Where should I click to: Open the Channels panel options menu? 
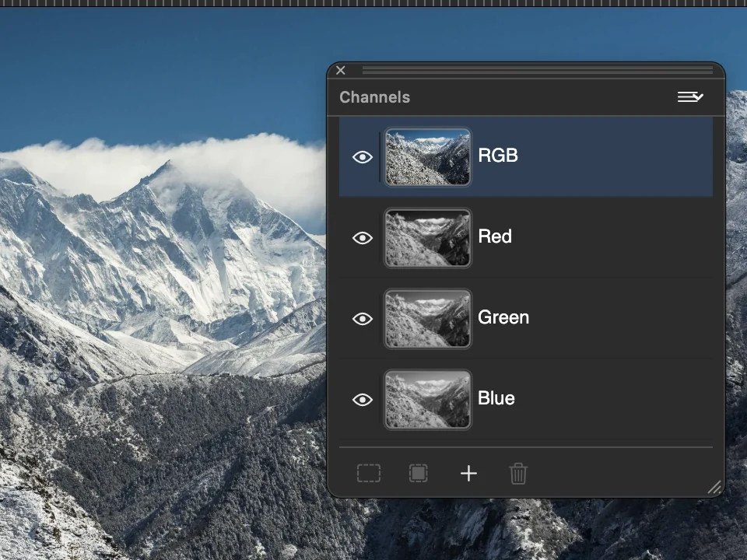pyautogui.click(x=690, y=97)
